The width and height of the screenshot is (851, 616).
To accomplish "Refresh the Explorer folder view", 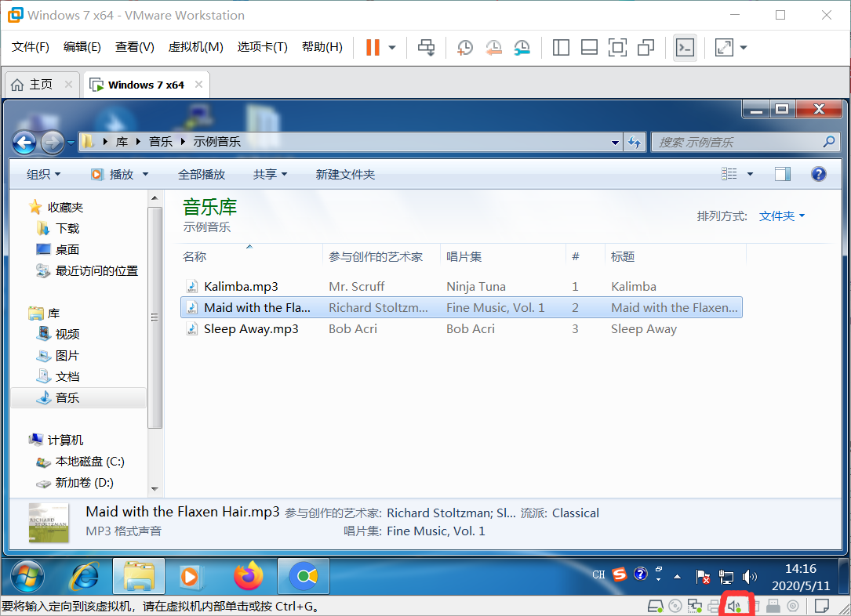I will tap(635, 143).
